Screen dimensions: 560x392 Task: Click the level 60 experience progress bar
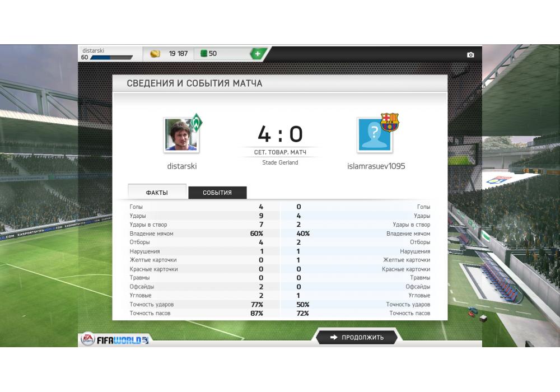click(x=111, y=58)
